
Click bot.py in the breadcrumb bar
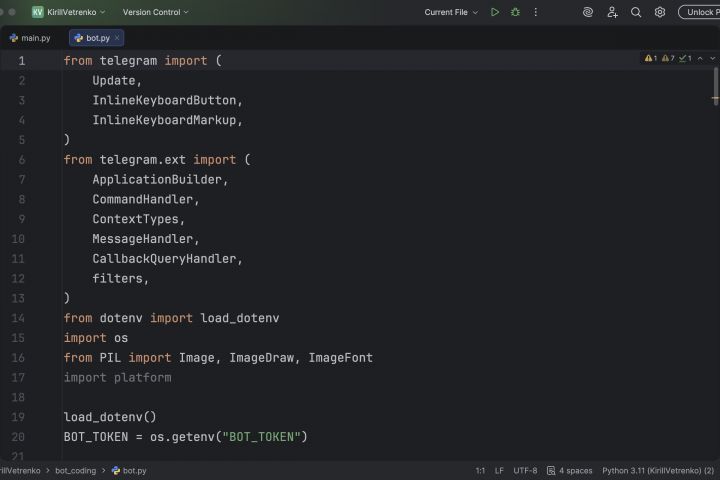[x=129, y=471]
